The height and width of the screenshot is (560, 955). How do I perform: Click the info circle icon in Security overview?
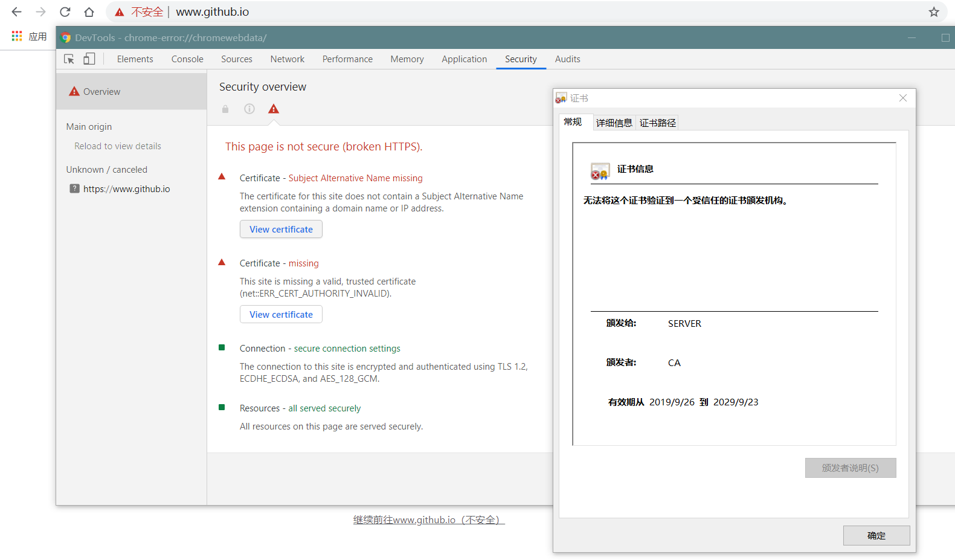click(249, 109)
